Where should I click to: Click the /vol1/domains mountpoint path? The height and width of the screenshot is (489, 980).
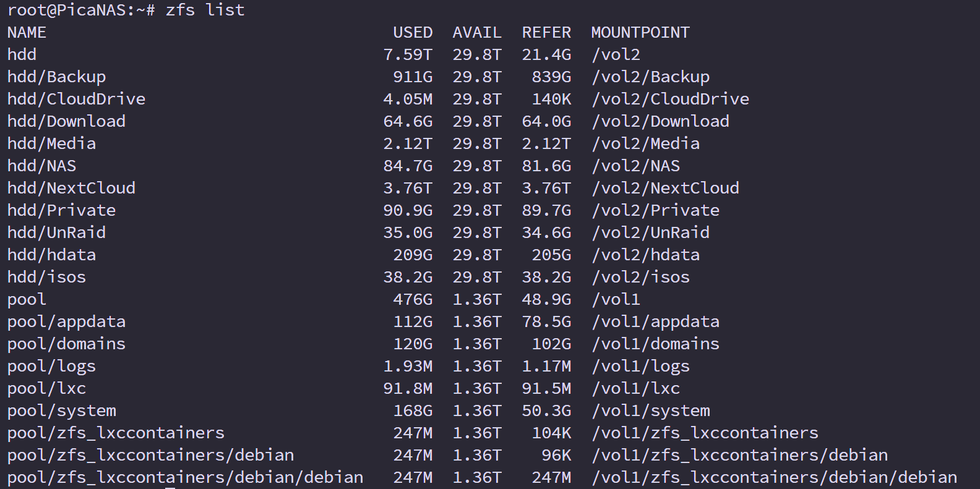coord(655,344)
